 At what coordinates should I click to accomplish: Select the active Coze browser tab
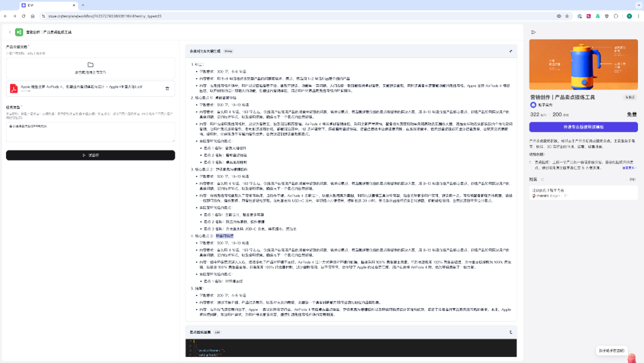coord(48,5)
